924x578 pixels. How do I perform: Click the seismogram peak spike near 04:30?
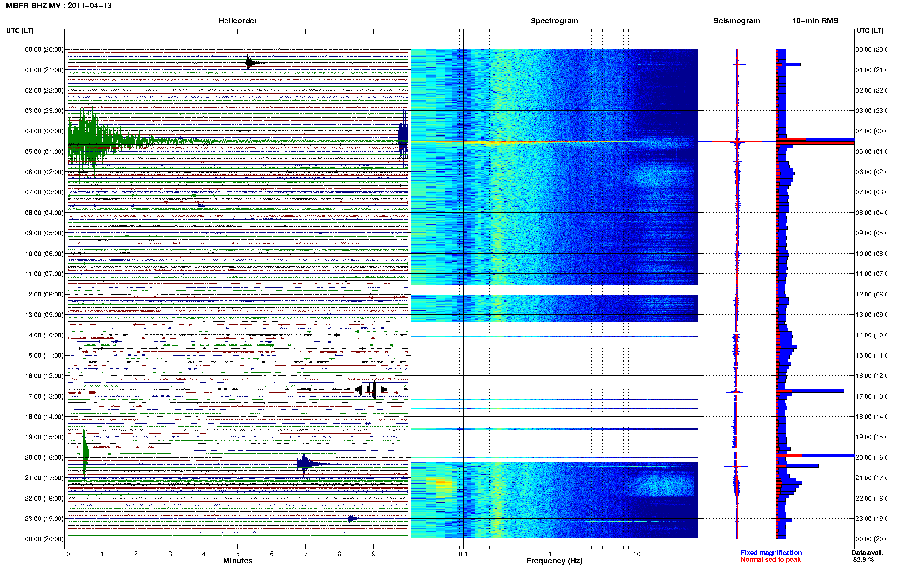(x=737, y=141)
